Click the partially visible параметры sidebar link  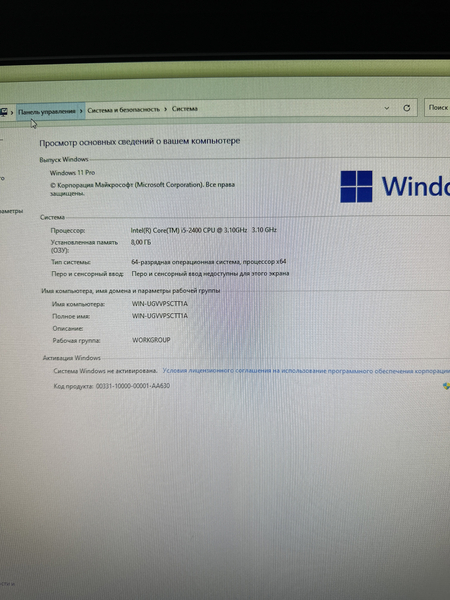click(11, 211)
